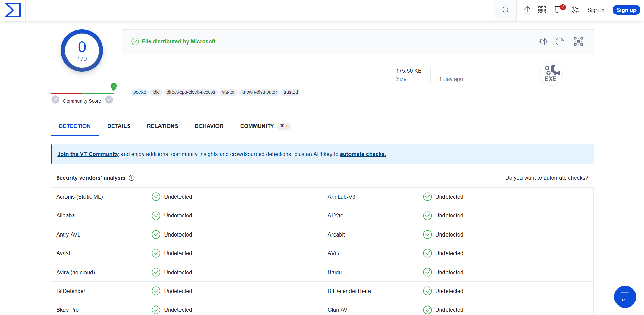Click File distributed by Microsoft text

click(x=178, y=41)
